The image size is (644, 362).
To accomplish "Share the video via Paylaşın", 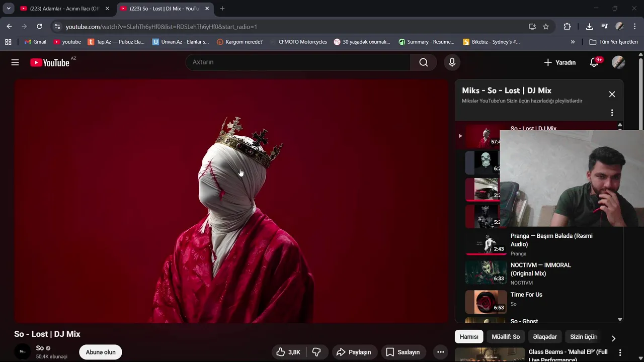I will click(354, 352).
